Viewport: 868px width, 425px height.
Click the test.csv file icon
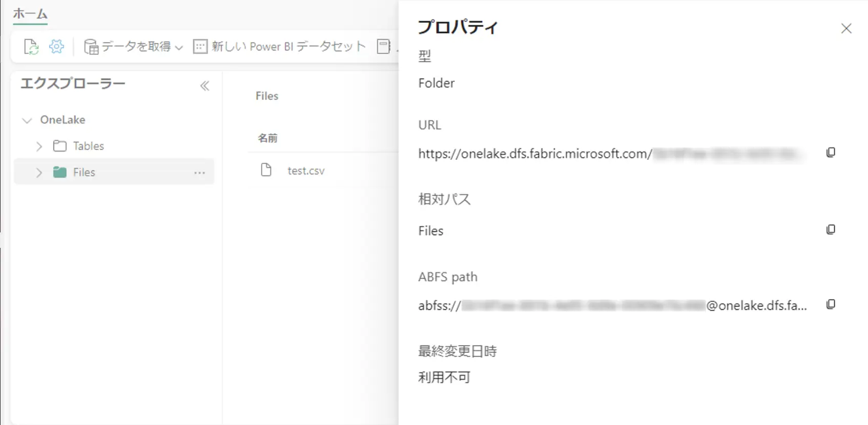pyautogui.click(x=266, y=169)
